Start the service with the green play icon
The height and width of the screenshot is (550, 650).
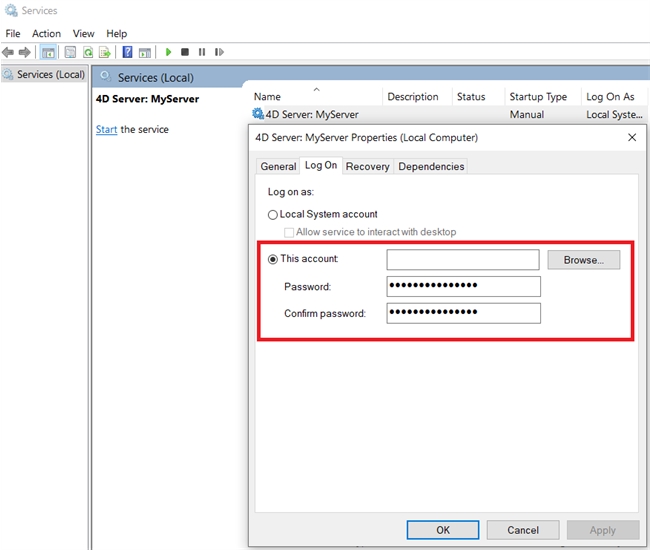(x=168, y=52)
